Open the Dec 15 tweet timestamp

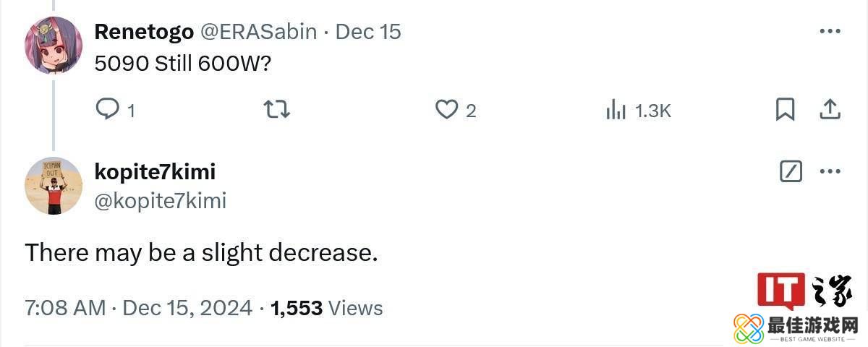[x=368, y=32]
